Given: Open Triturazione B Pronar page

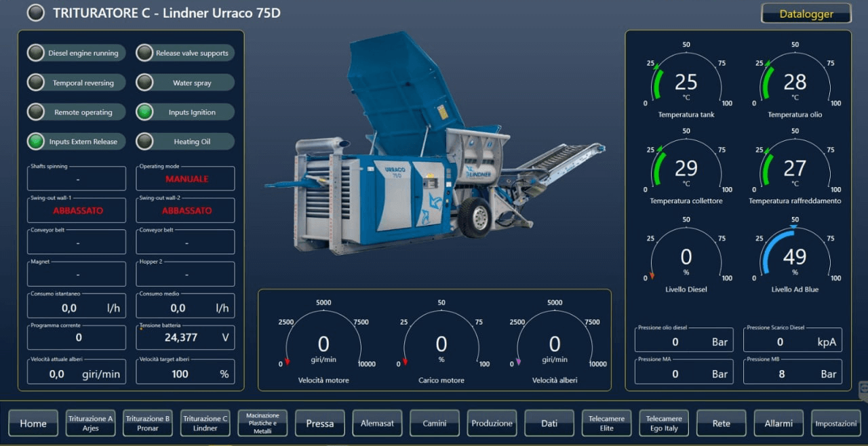Looking at the screenshot, I should click(148, 423).
